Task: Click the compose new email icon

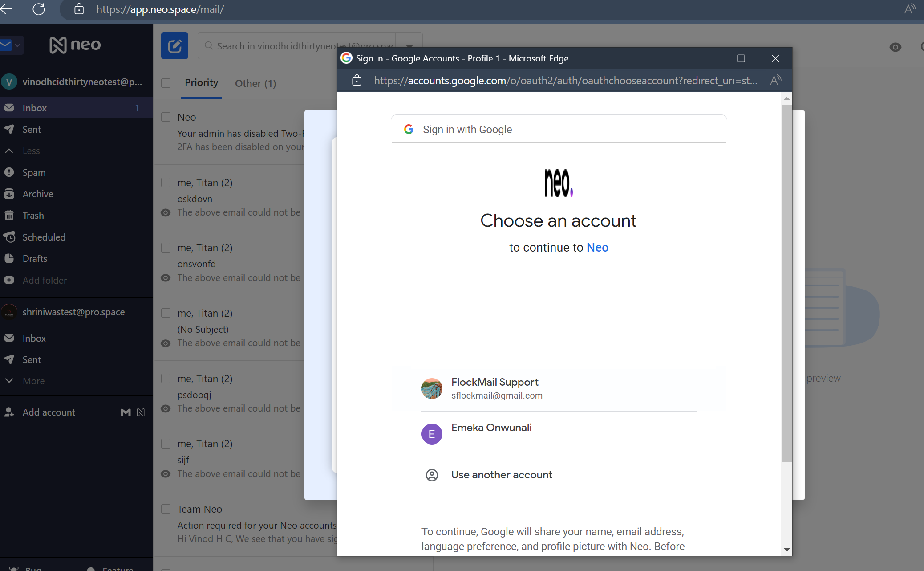Action: tap(174, 45)
